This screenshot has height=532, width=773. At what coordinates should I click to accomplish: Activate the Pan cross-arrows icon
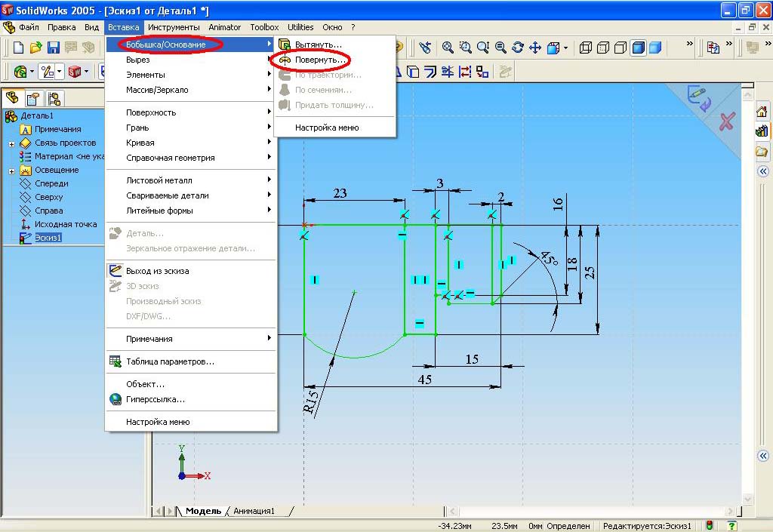(535, 48)
